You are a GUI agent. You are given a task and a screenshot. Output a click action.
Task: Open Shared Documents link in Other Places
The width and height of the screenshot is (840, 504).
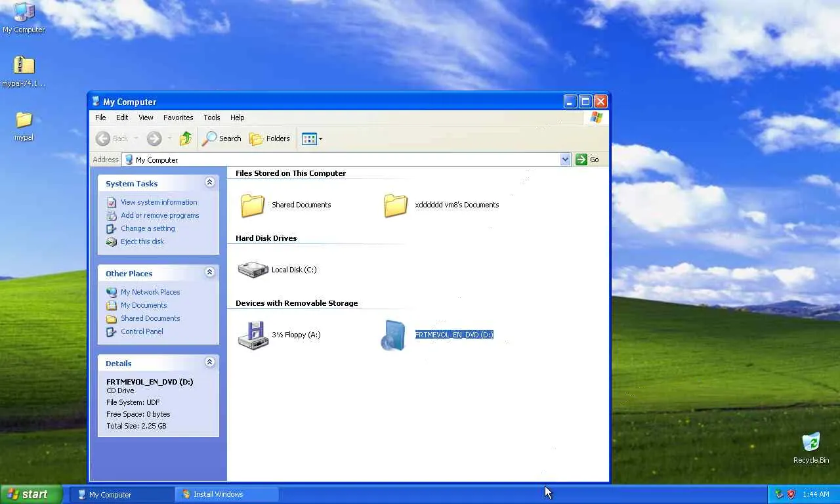(150, 318)
